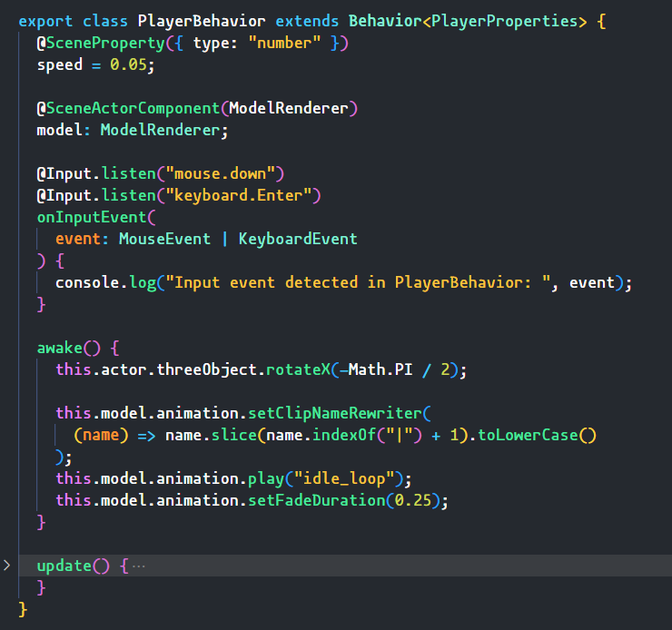Click the update method name
672x630 pixels.
click(64, 566)
